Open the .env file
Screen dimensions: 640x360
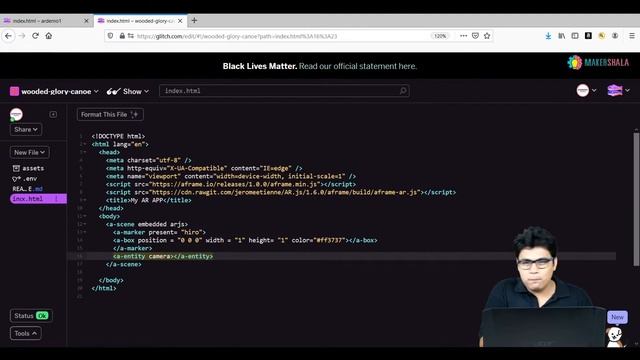coord(24,178)
